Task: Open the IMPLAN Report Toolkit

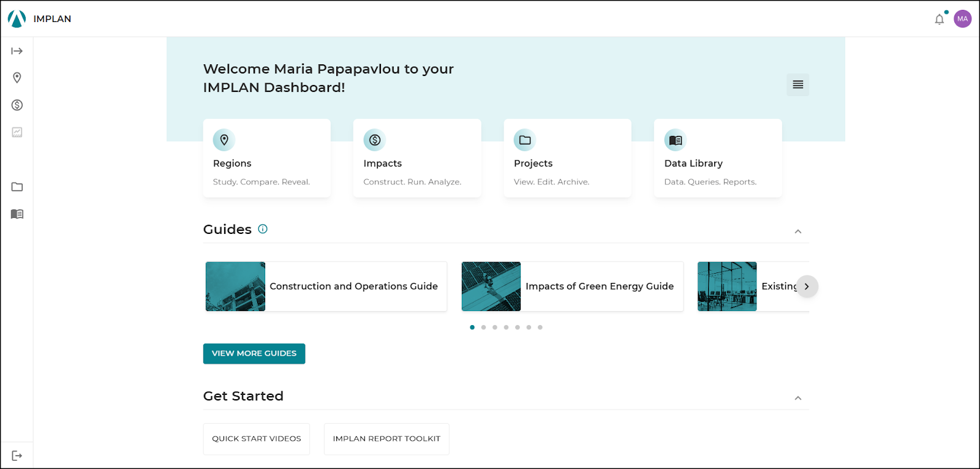Action: (x=386, y=439)
